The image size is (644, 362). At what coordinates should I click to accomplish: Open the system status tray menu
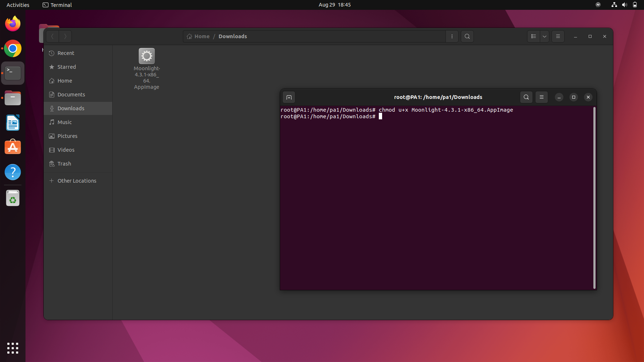tap(624, 5)
